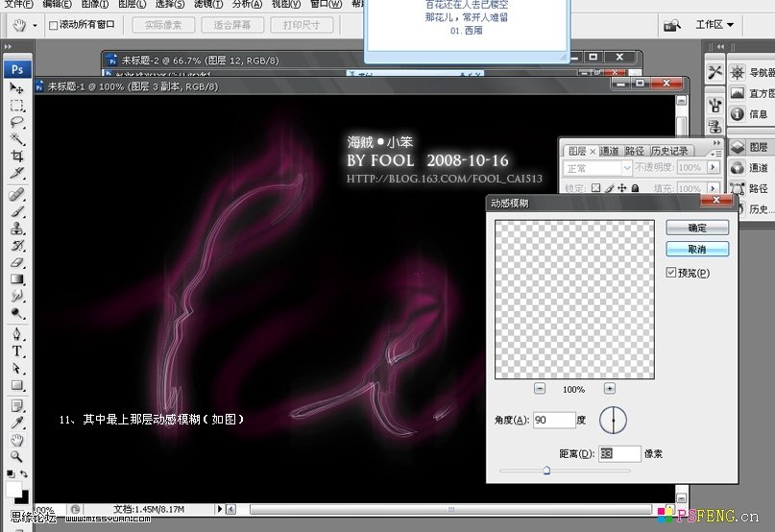Select the Gradient tool
The width and height of the screenshot is (775, 532).
click(x=16, y=279)
